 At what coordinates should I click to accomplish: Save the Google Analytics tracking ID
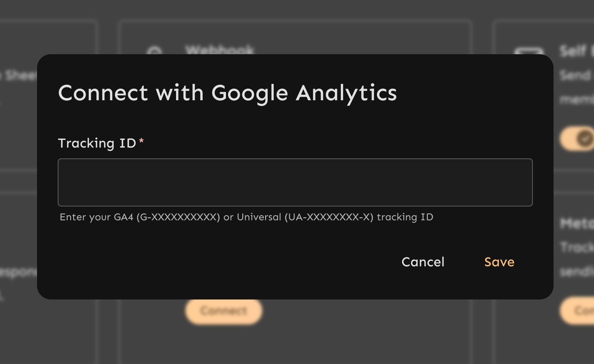pos(499,262)
